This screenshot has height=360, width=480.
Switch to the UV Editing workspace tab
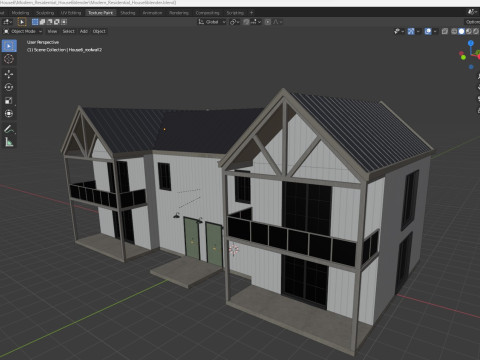pos(71,13)
